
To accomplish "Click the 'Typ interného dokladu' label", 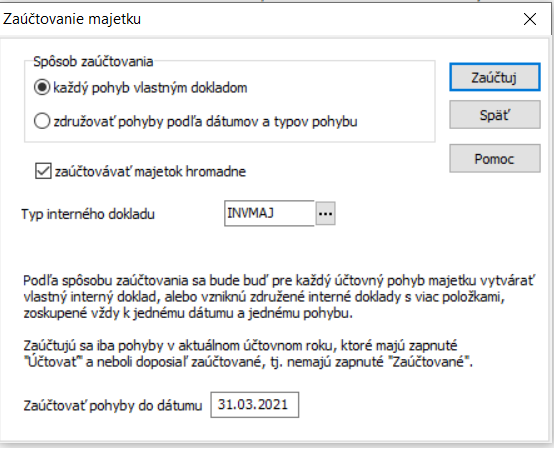I will (x=88, y=214).
